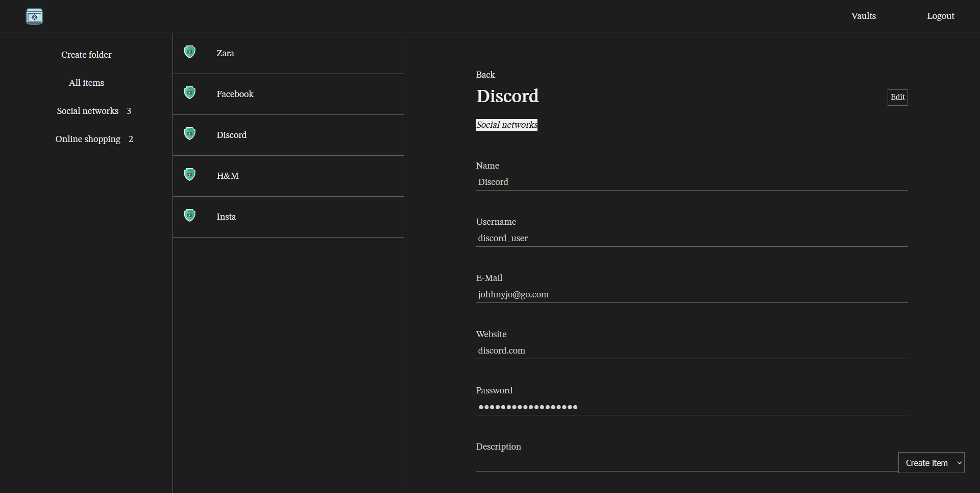The width and height of the screenshot is (980, 493).
Task: Click the Discord heading title
Action: 507,96
